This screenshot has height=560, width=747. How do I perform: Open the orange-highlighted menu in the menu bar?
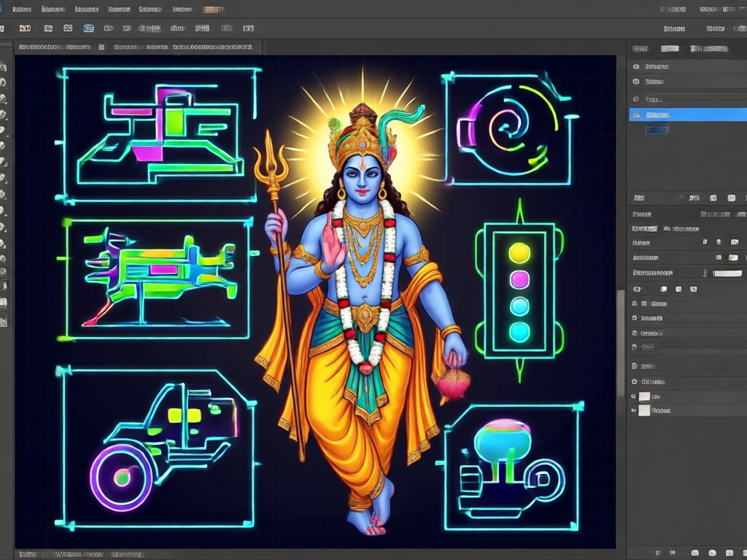(x=213, y=9)
